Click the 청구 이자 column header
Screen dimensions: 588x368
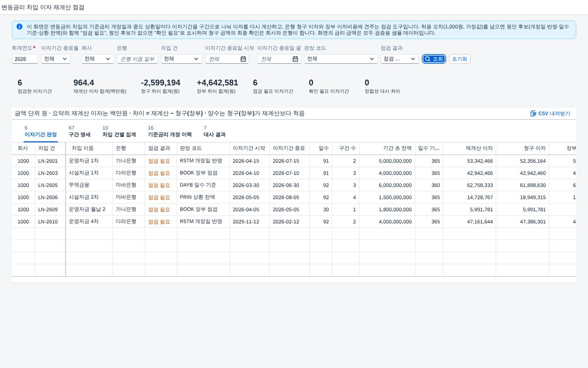click(x=522, y=148)
